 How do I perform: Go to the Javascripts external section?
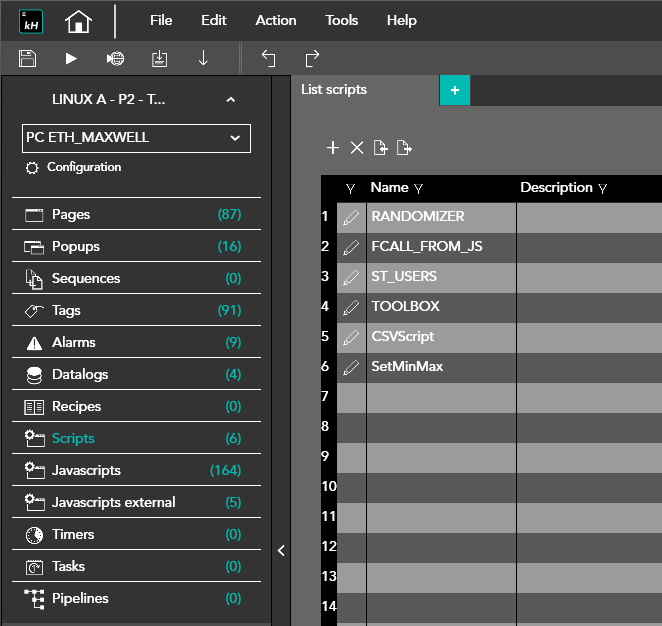pos(113,502)
